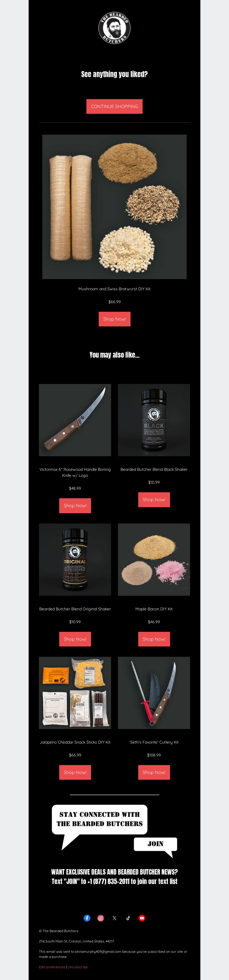Click the Edit preferences link
229x980 pixels.
[52, 967]
